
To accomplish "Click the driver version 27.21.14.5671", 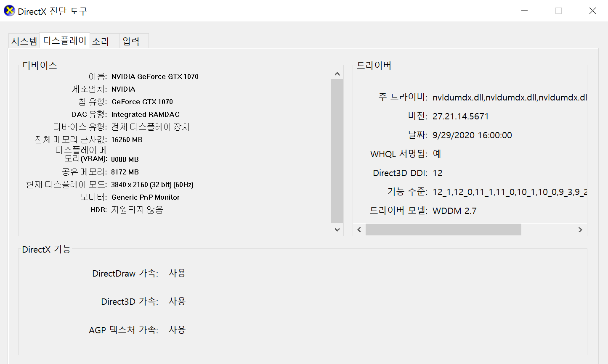I will [x=461, y=116].
